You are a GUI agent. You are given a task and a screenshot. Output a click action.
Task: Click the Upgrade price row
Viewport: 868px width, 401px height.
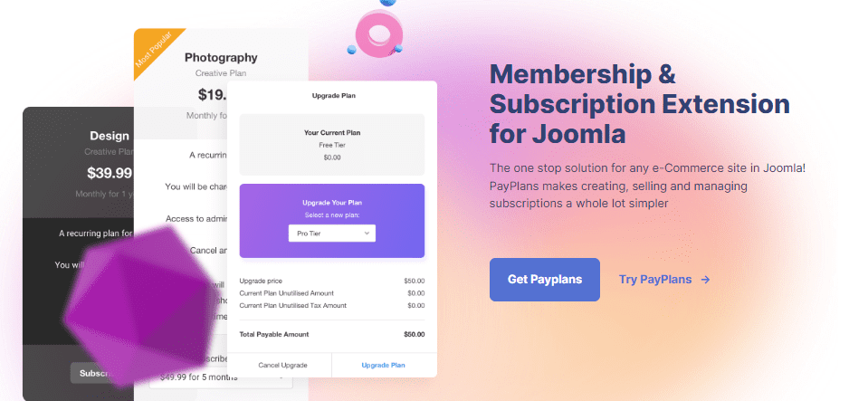tap(331, 281)
